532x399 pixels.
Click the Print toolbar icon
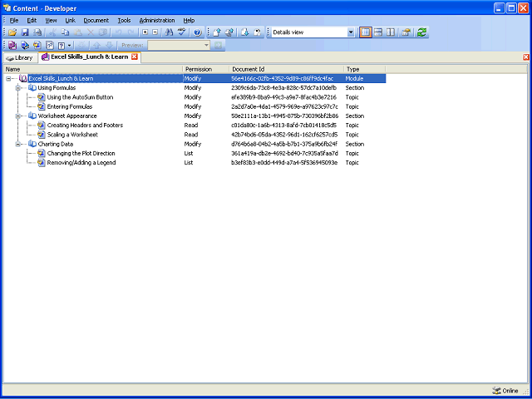coord(37,32)
